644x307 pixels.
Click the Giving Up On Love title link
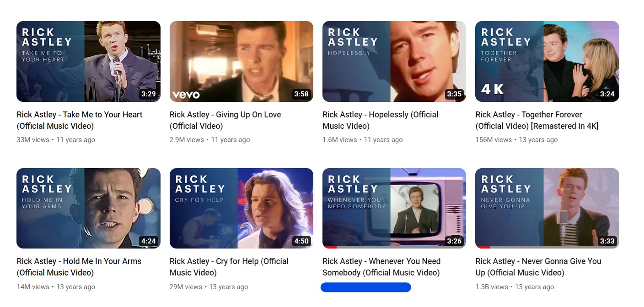click(225, 120)
